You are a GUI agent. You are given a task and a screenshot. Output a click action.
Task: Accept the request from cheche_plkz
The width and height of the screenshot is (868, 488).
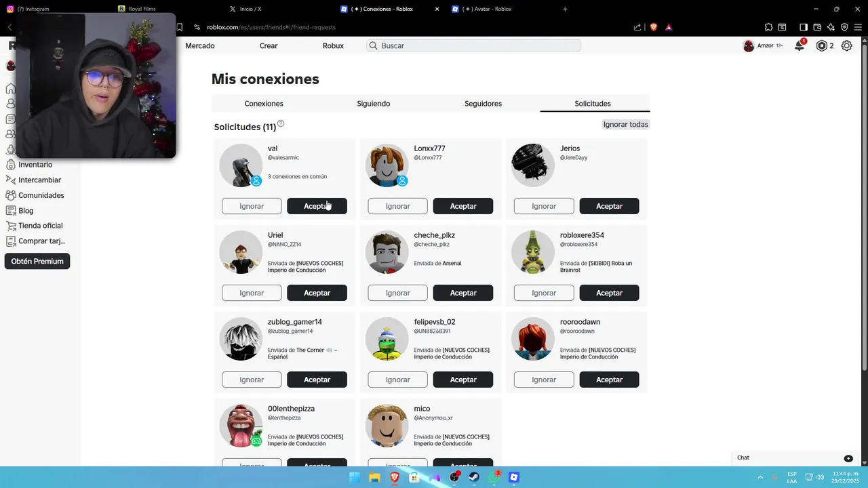463,293
